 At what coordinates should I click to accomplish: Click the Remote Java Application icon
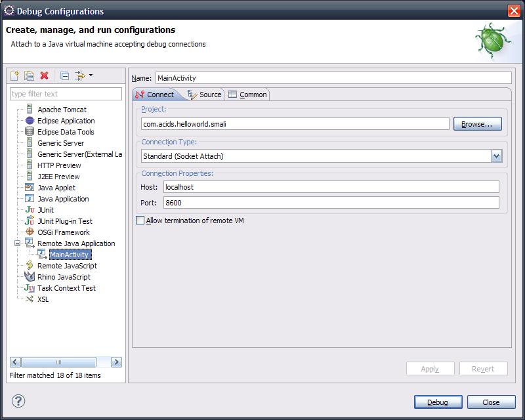[x=30, y=243]
